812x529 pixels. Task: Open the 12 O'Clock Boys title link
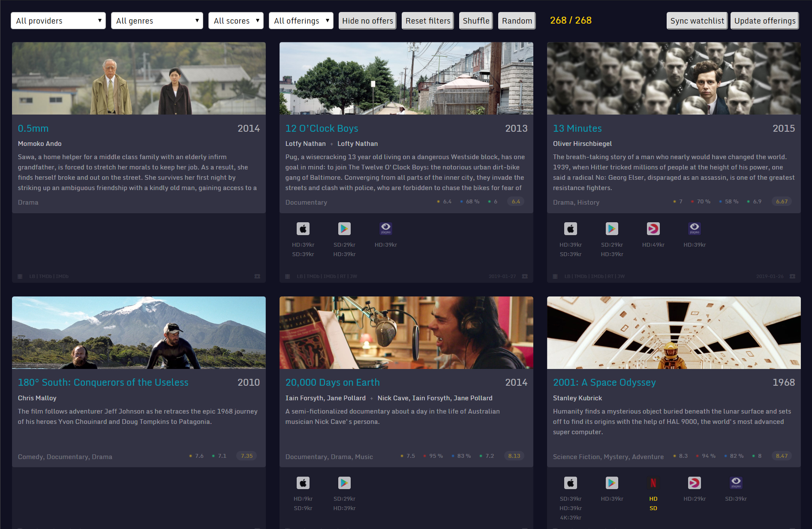point(322,128)
